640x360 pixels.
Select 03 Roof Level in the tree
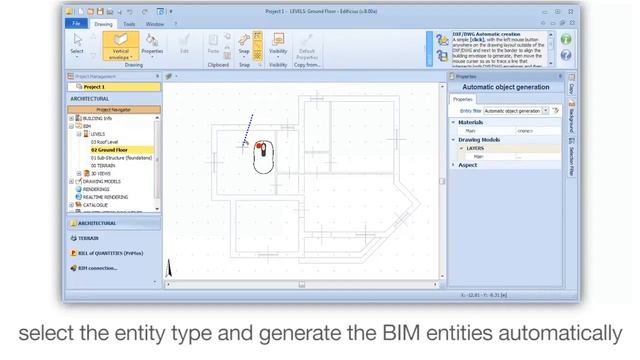(104, 142)
